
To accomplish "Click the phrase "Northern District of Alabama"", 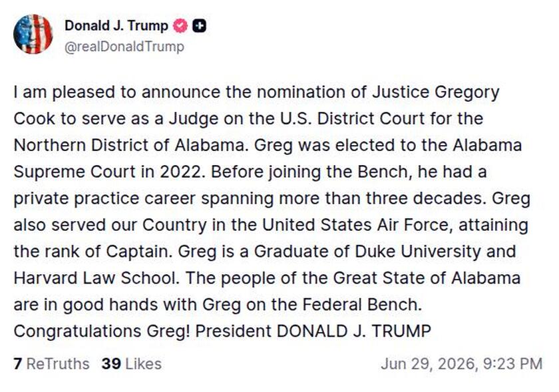I will (130, 145).
